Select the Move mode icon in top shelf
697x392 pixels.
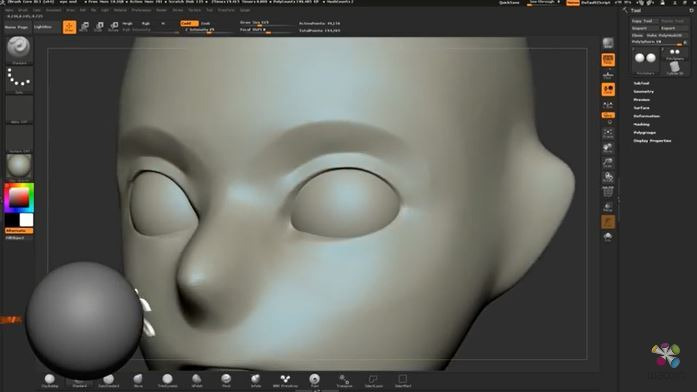coord(84,27)
